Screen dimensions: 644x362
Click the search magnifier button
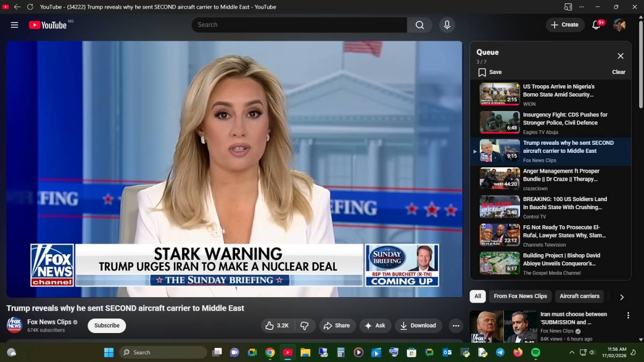[x=420, y=25]
